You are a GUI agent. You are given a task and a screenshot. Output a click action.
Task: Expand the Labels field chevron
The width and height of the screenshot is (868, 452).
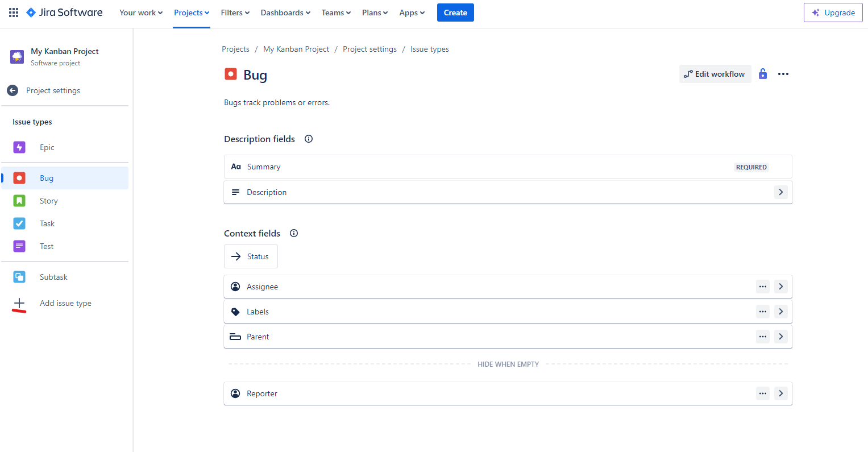click(x=781, y=312)
